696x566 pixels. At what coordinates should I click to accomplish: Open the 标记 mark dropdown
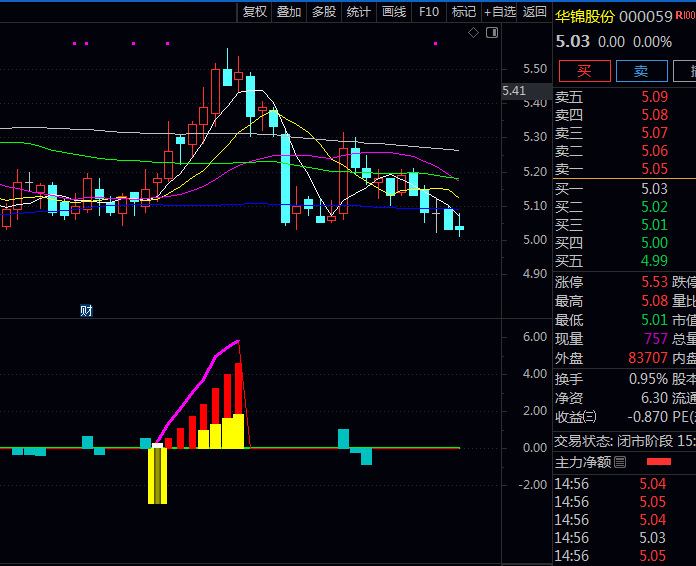tap(463, 12)
